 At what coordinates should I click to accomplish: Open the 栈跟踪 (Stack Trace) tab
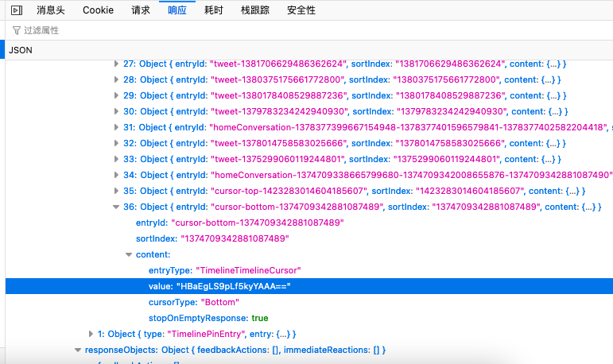pos(256,10)
